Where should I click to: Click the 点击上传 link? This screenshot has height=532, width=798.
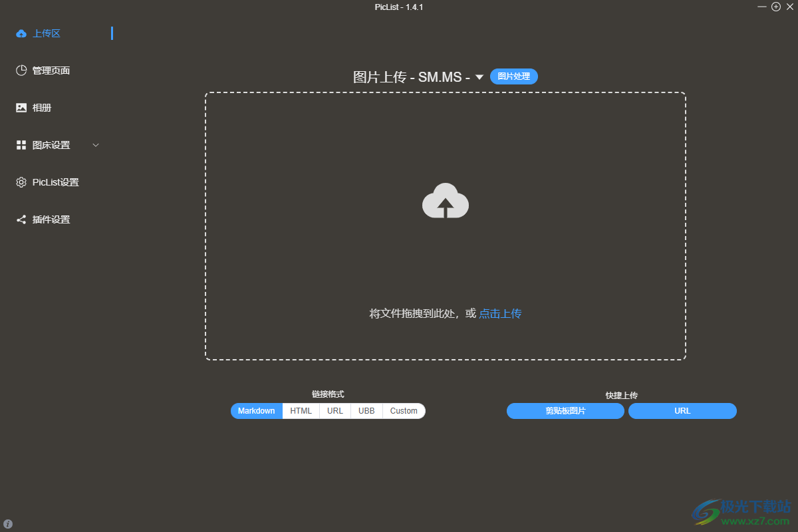coord(500,313)
